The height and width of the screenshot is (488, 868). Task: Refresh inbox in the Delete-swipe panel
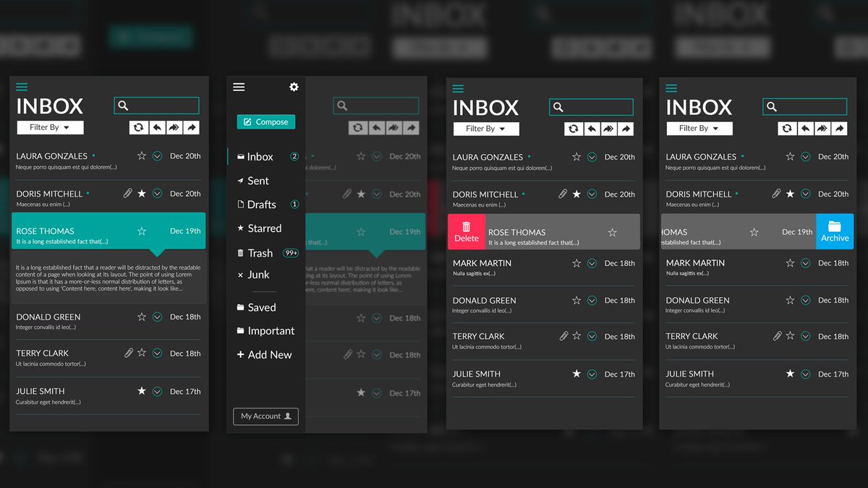click(x=574, y=129)
